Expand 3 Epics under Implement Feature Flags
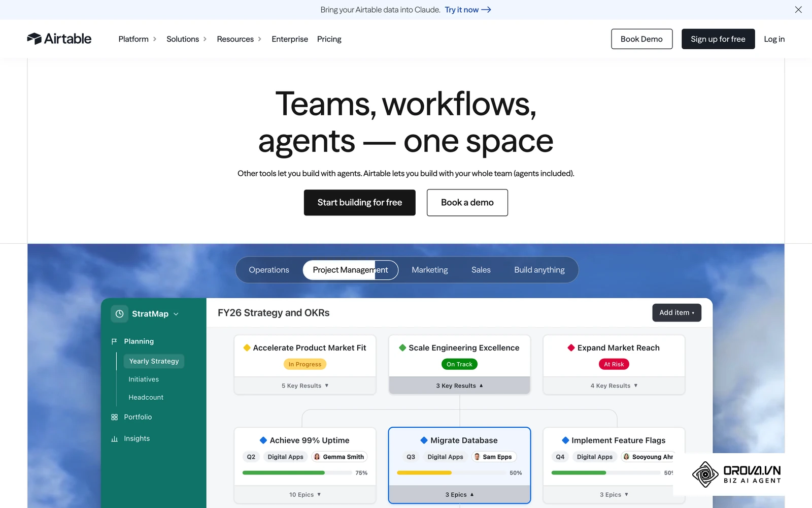 click(x=614, y=494)
